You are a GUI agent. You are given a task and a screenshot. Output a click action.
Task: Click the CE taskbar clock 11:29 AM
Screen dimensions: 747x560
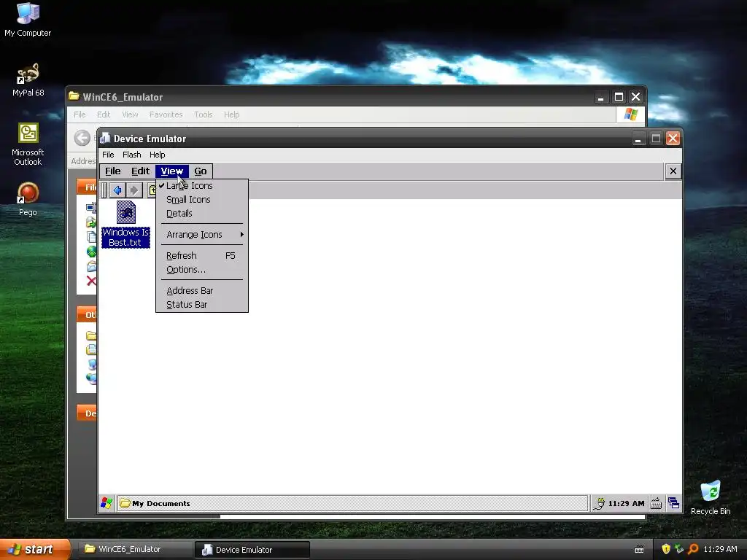click(626, 503)
